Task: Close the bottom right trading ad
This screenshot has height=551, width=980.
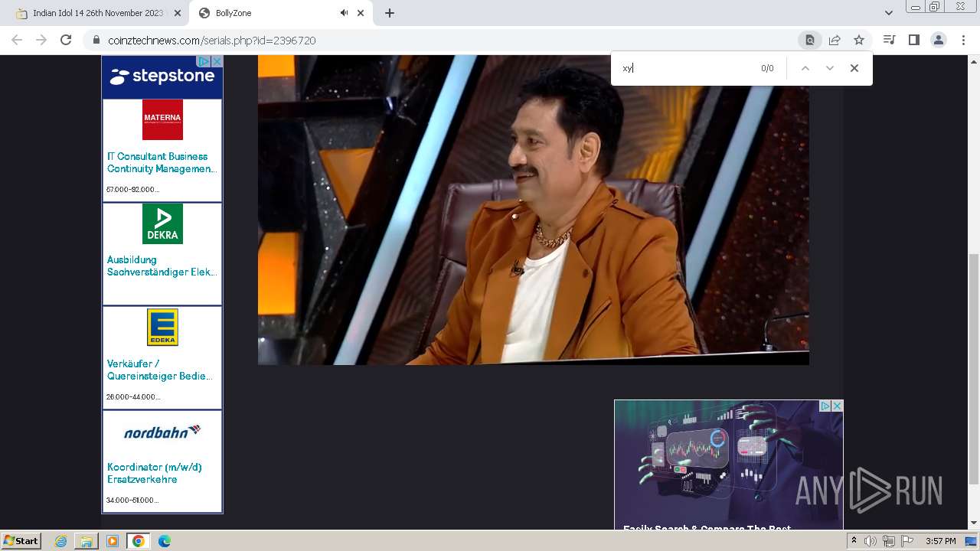Action: [838, 406]
